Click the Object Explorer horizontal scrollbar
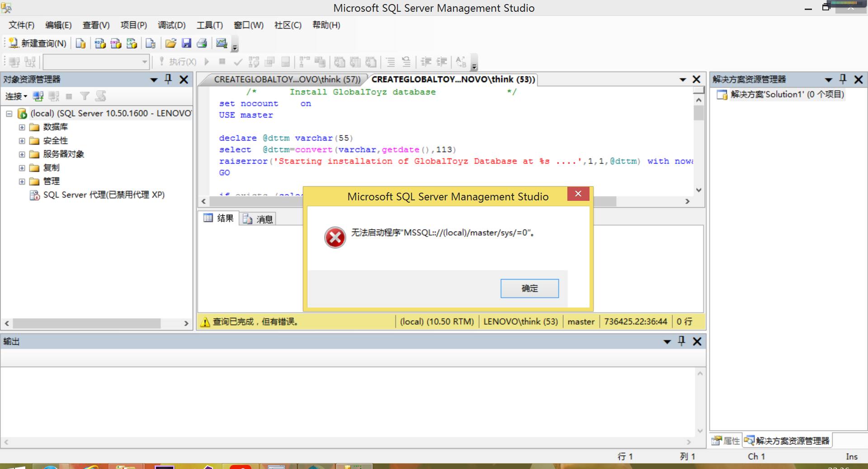This screenshot has width=868, height=469. tap(96, 323)
